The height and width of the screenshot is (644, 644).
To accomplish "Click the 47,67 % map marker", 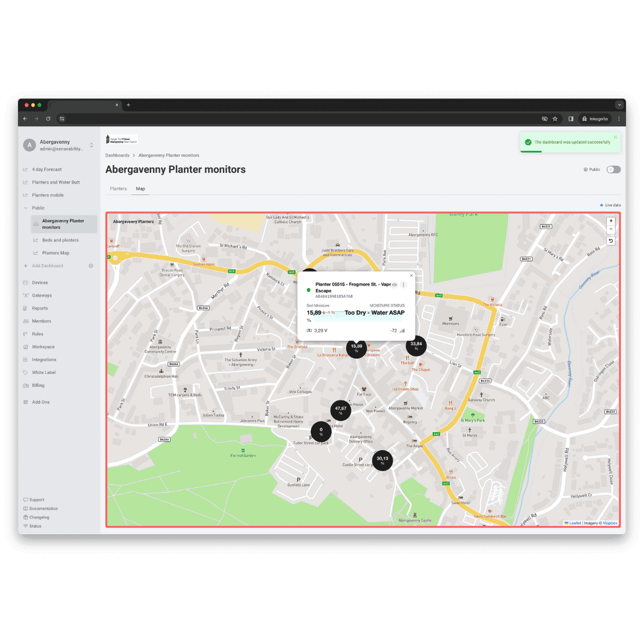I will point(341,410).
